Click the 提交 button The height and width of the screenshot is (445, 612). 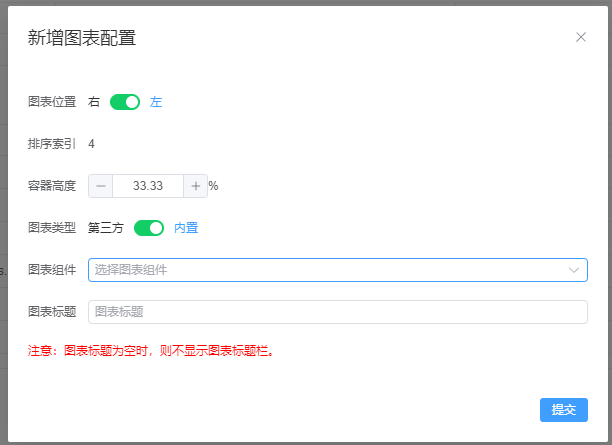[564, 410]
